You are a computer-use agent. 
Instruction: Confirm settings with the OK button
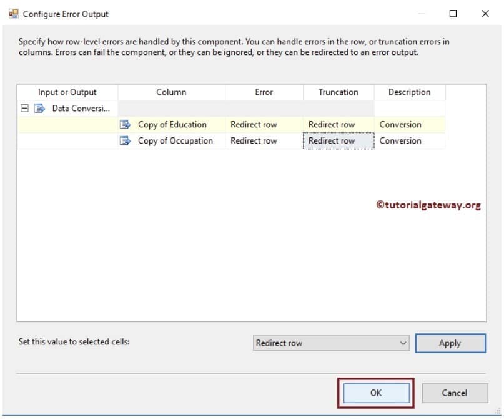pyautogui.click(x=375, y=393)
